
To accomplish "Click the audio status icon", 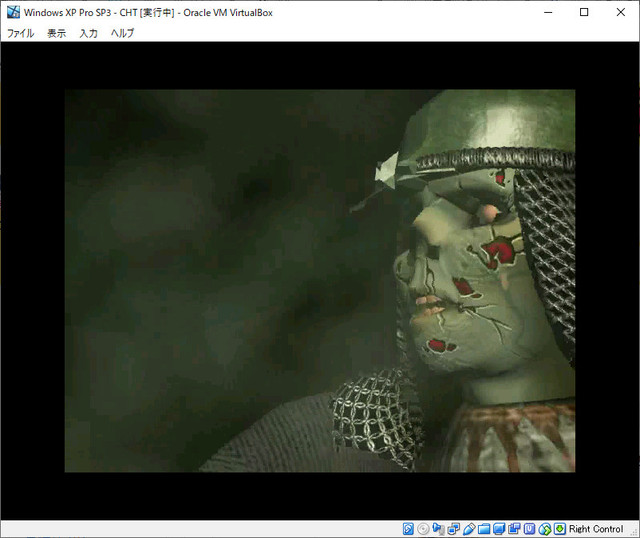I will [x=438, y=529].
